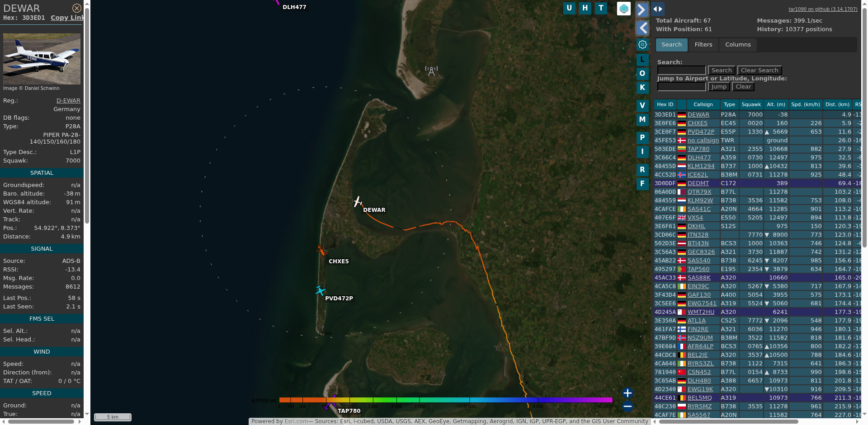Click the Search text input field
868x425 pixels.
click(x=681, y=70)
